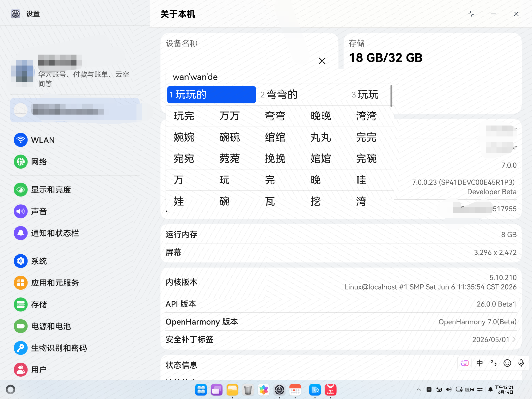Pick the candidate 完碗
Viewport: 532px width, 399px height.
pyautogui.click(x=366, y=159)
